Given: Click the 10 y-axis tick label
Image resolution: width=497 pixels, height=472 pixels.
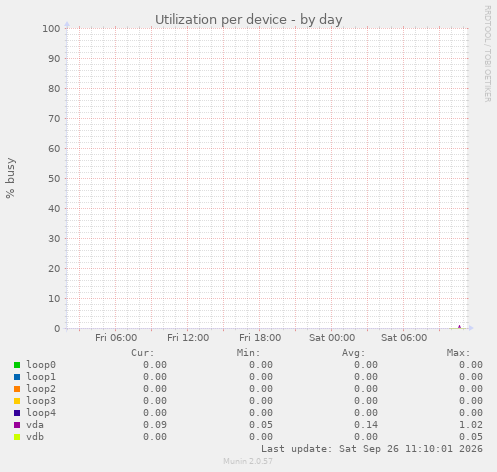Looking at the screenshot, I should point(54,299).
